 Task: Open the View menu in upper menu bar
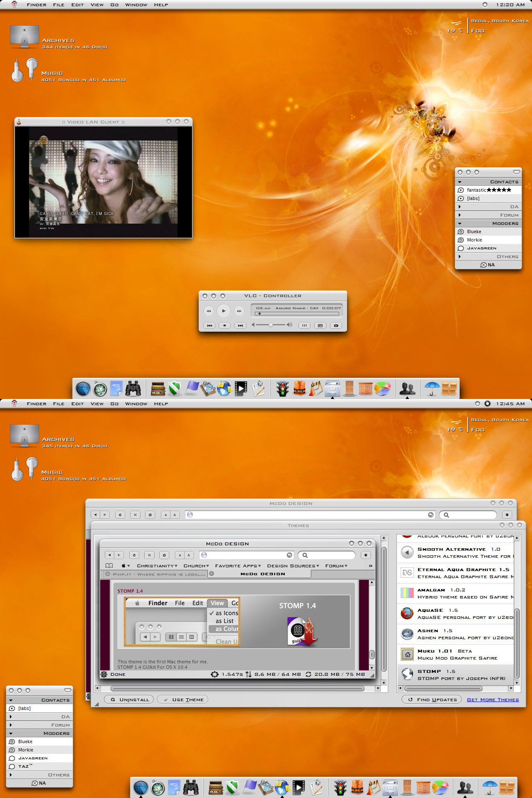point(97,5)
